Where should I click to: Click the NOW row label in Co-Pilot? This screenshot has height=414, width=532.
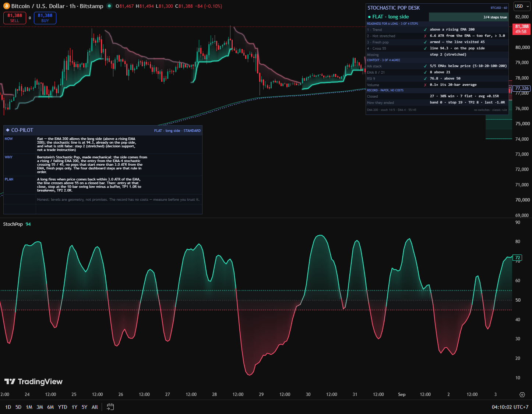(x=8, y=139)
